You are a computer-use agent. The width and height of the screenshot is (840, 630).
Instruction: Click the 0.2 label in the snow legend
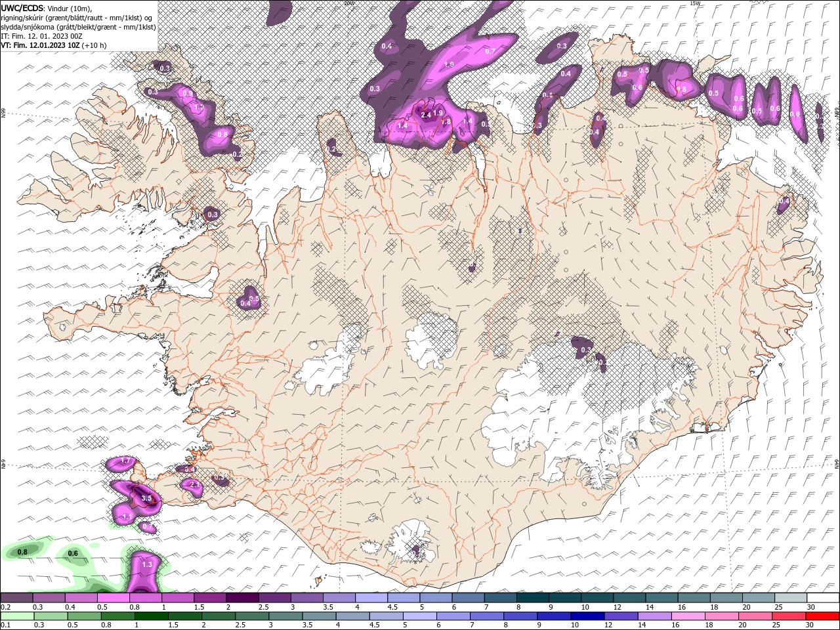click(x=5, y=607)
